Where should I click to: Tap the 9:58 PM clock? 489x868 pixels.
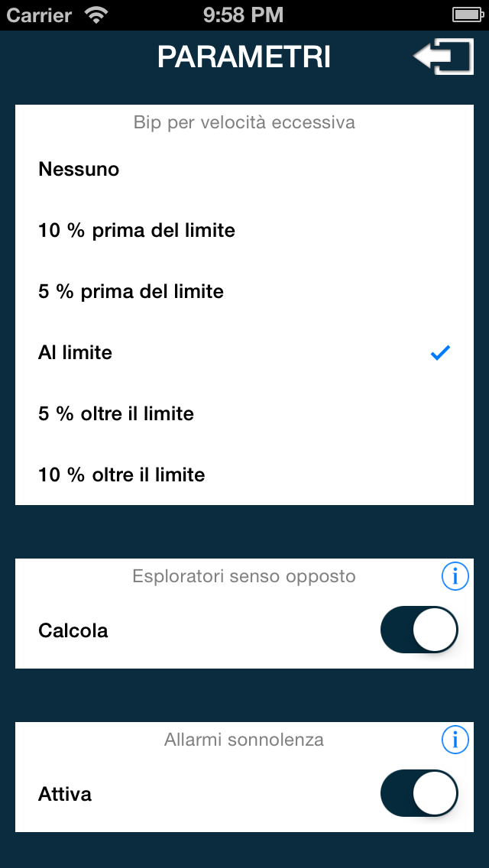click(x=244, y=15)
